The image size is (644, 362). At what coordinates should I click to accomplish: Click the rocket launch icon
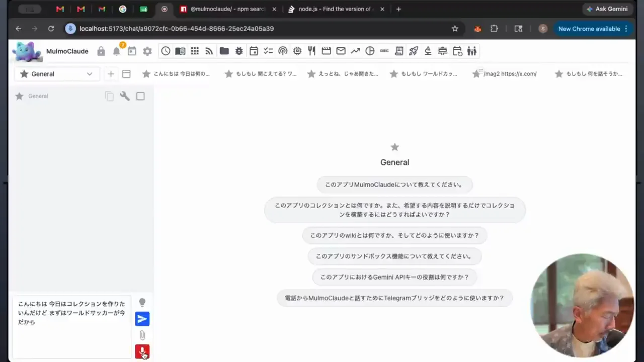pos(414,51)
